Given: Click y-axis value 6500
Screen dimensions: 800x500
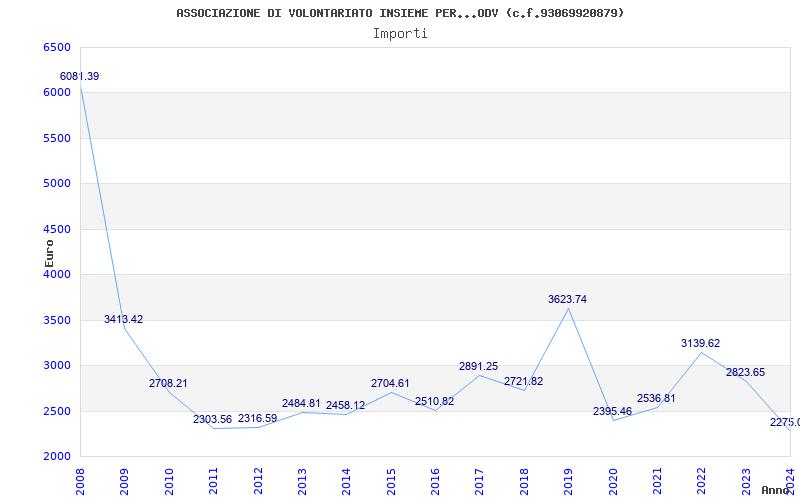Looking at the screenshot, I should (x=56, y=47).
